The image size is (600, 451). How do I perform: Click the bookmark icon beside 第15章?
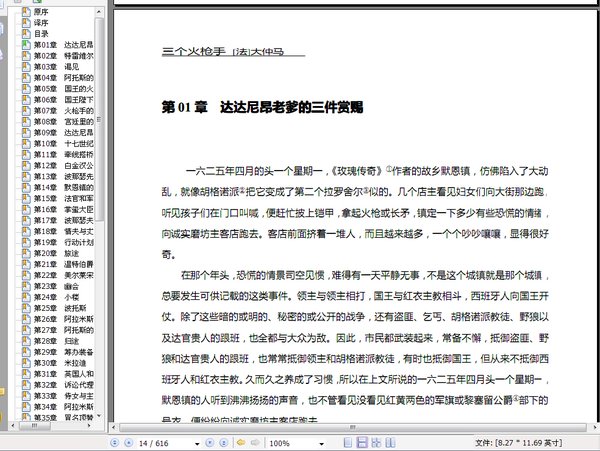(x=26, y=198)
